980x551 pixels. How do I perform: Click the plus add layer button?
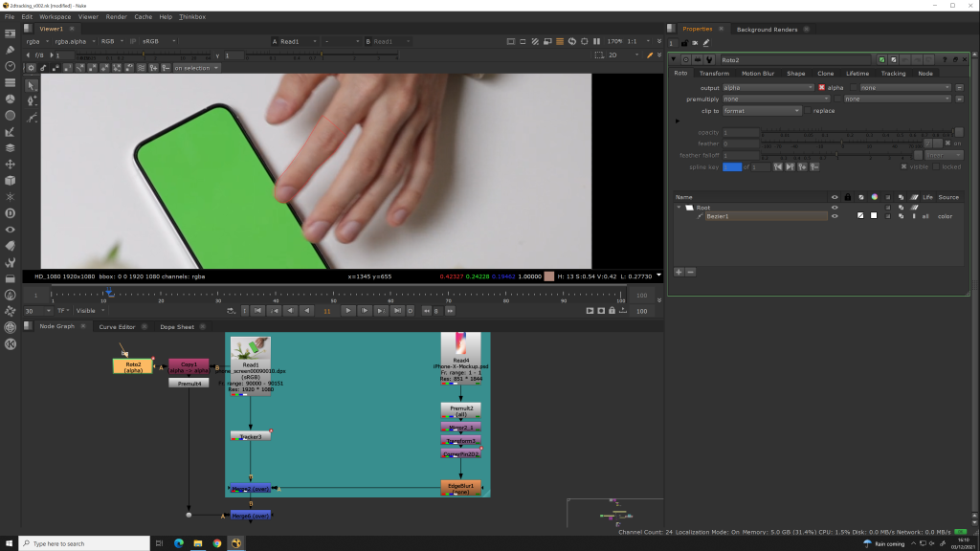pos(679,272)
